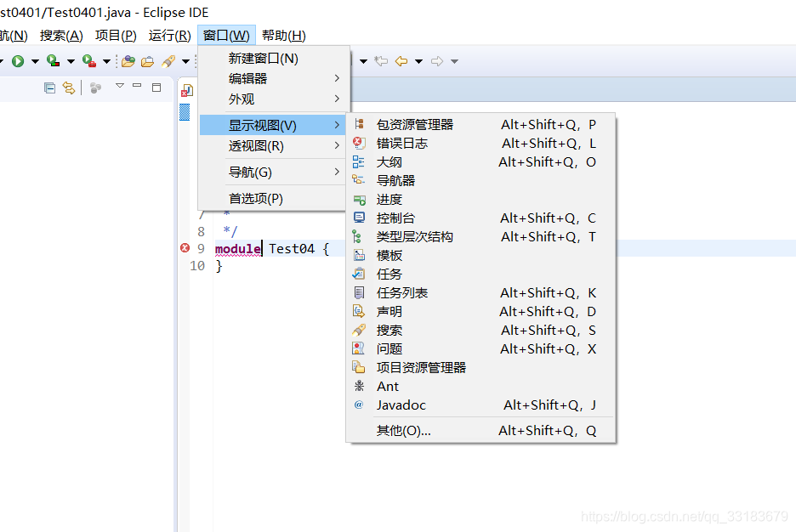This screenshot has width=796, height=532.
Task: Select 新建窗口(N) menu entry
Action: click(x=272, y=59)
